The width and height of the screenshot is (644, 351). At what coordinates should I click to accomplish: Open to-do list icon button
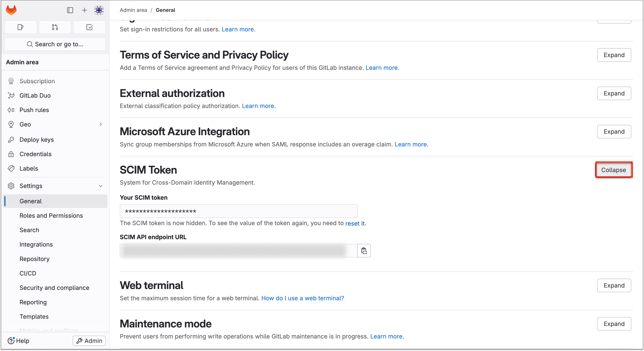[x=89, y=27]
